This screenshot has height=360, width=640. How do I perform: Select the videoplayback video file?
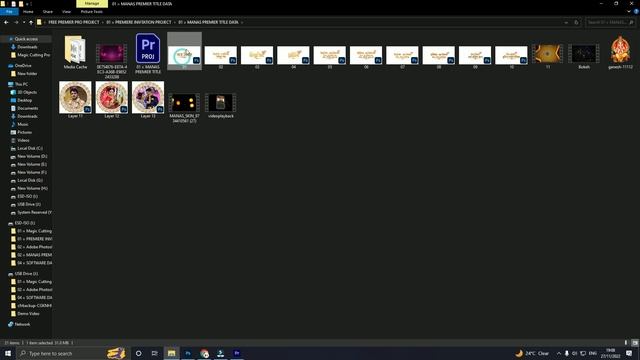click(220, 105)
